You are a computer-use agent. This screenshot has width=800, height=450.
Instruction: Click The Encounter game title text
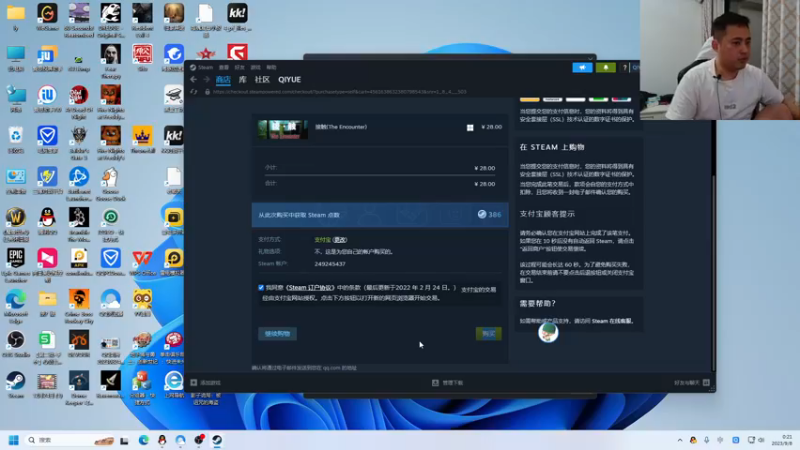pyautogui.click(x=341, y=127)
